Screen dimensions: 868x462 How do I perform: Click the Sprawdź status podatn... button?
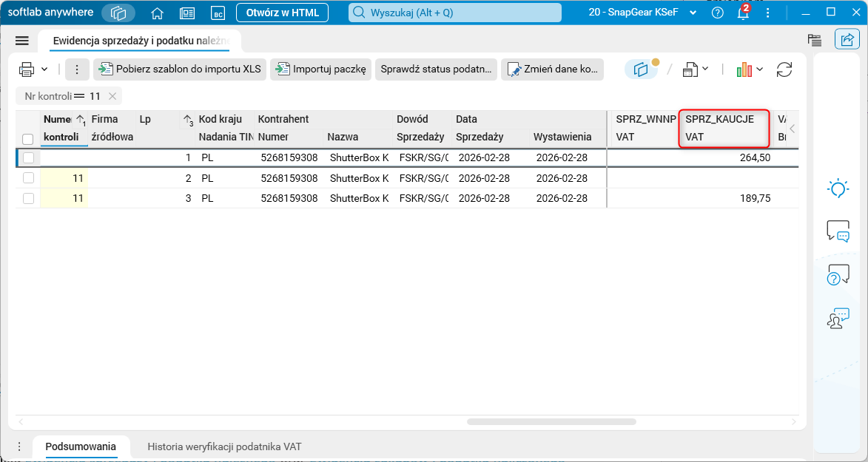[436, 69]
